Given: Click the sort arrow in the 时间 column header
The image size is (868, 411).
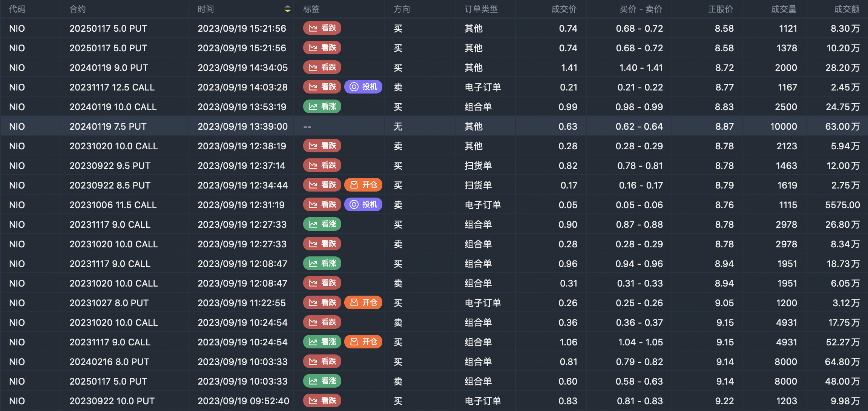Looking at the screenshot, I should click(287, 9).
